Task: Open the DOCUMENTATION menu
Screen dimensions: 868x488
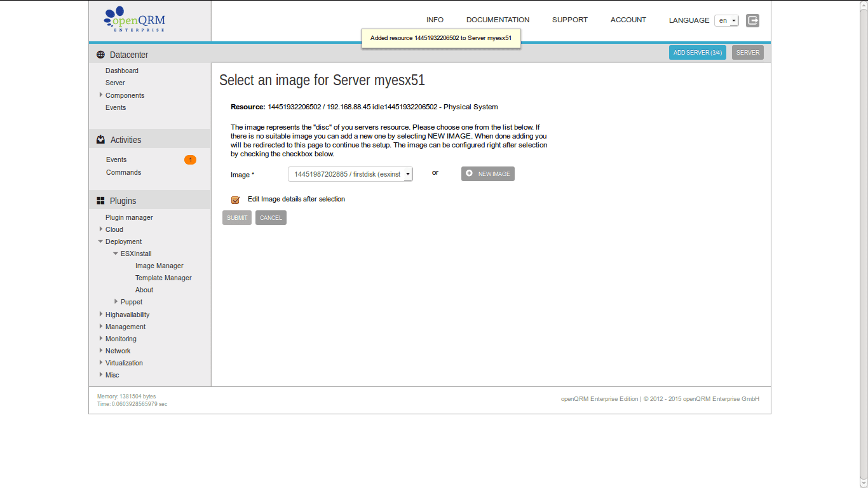Action: coord(498,20)
